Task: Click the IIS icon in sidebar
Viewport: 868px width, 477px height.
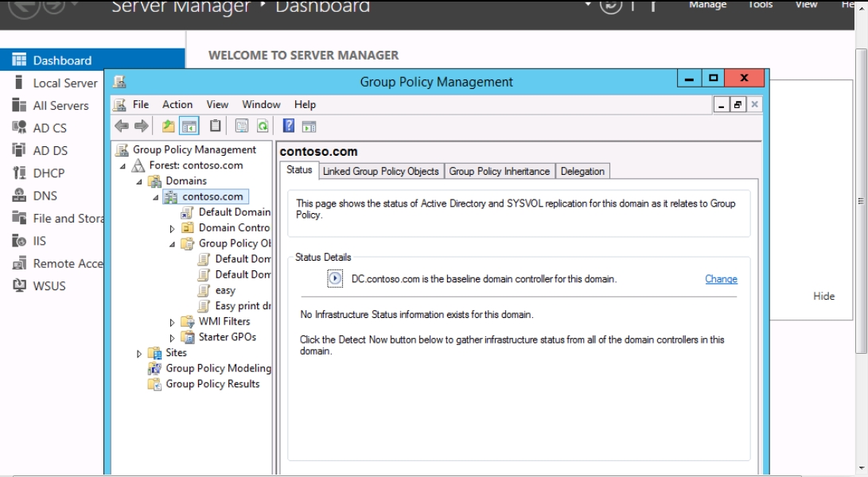Action: [x=19, y=241]
